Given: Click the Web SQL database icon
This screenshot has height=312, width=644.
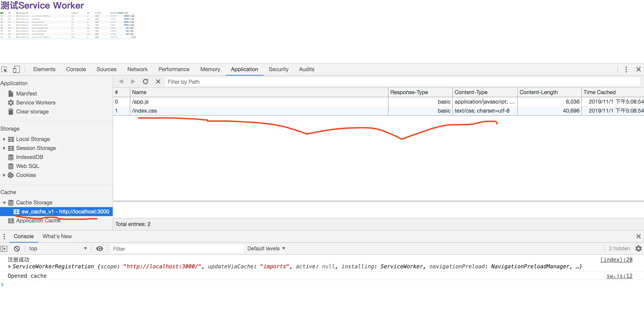Looking at the screenshot, I should click(x=11, y=166).
